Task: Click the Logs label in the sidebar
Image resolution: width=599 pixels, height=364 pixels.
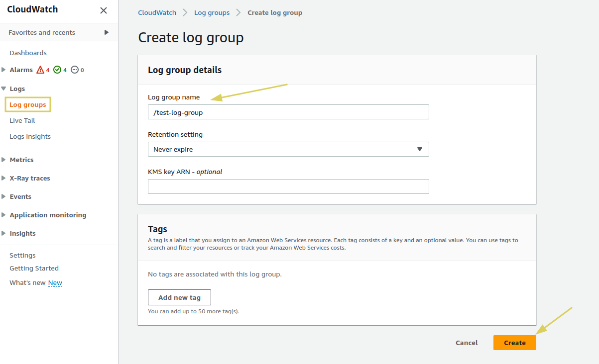Action: click(17, 89)
